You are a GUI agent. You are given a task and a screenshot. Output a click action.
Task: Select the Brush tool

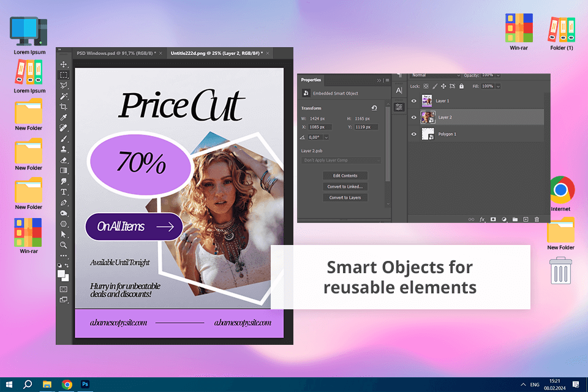(x=63, y=139)
